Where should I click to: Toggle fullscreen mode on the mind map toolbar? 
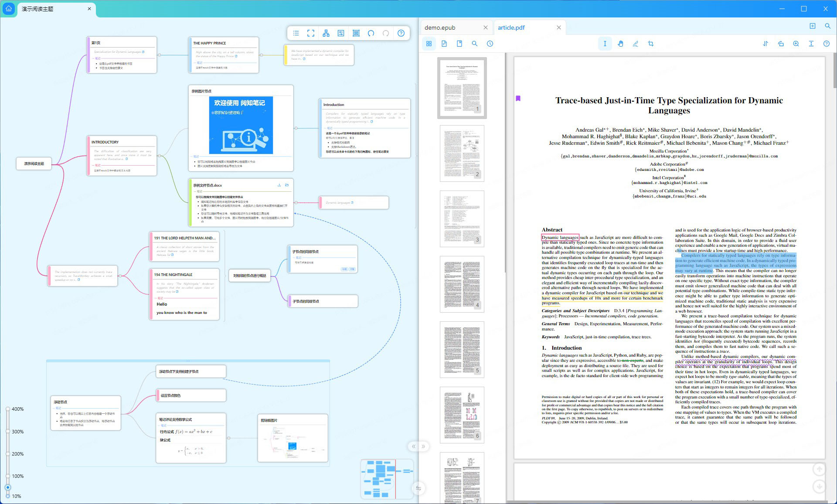[x=311, y=33]
